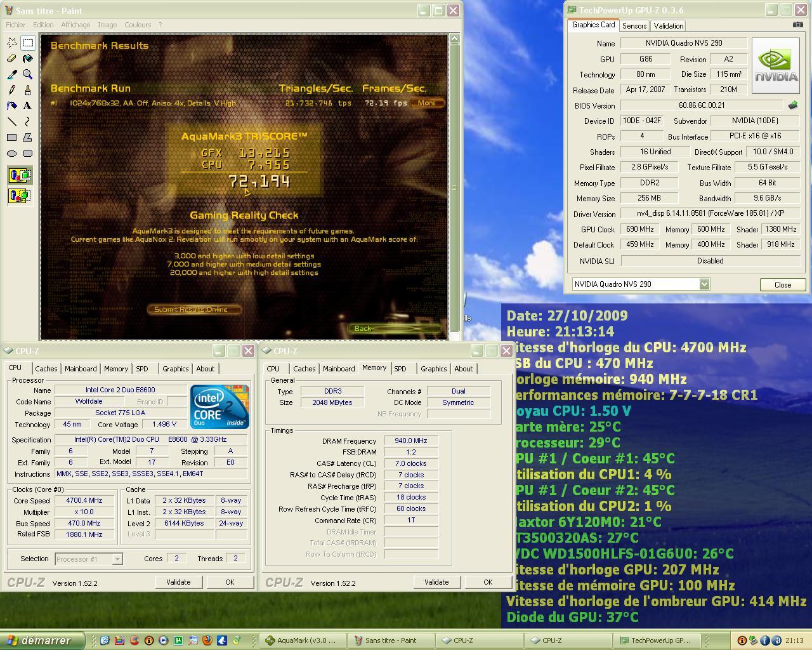Click the orange info icon in quick launch
The image size is (812, 650).
pyautogui.click(x=149, y=640)
